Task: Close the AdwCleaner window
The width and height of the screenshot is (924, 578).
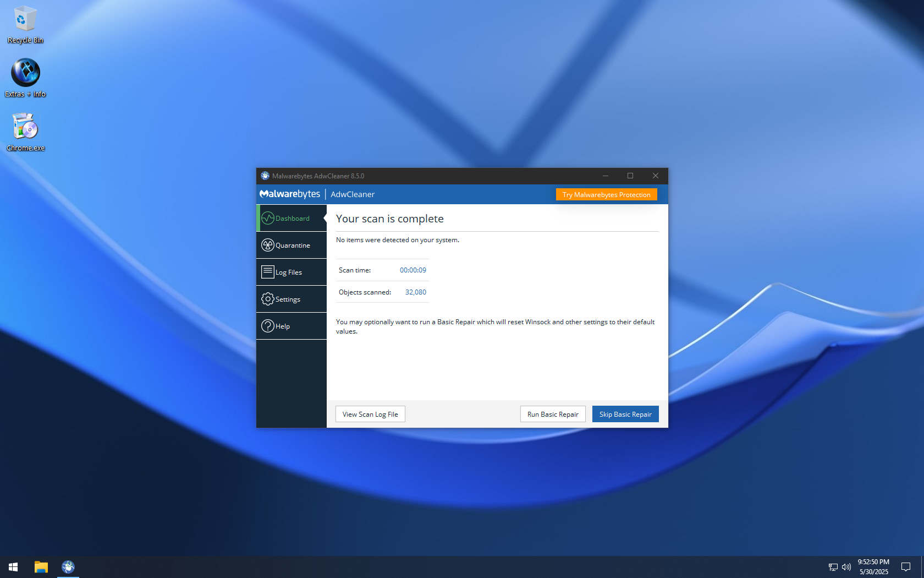Action: (656, 176)
